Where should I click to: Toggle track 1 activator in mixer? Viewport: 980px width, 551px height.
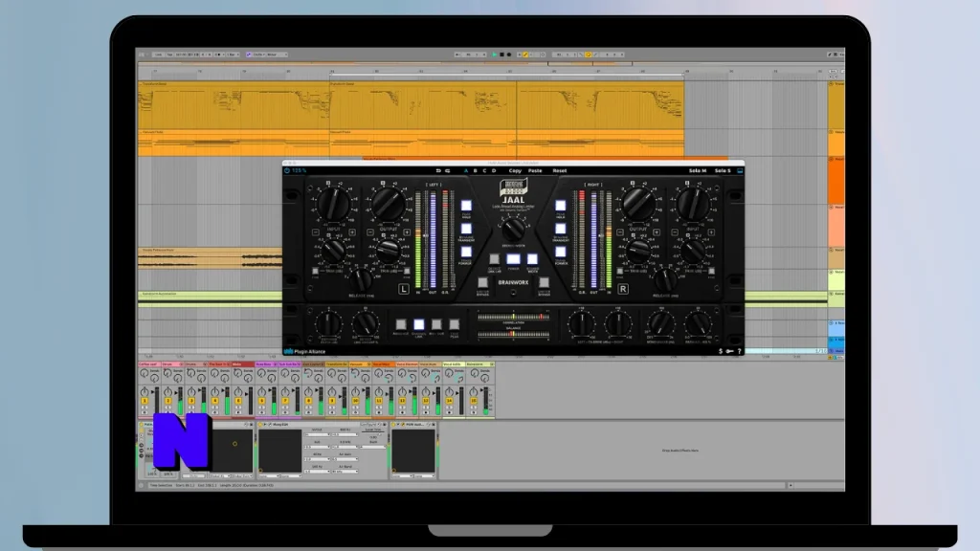point(145,401)
